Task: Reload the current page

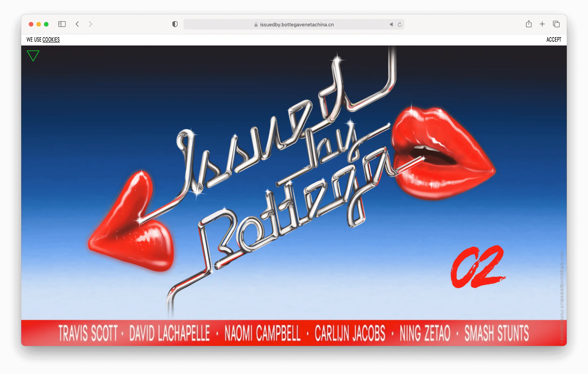Action: [x=400, y=24]
